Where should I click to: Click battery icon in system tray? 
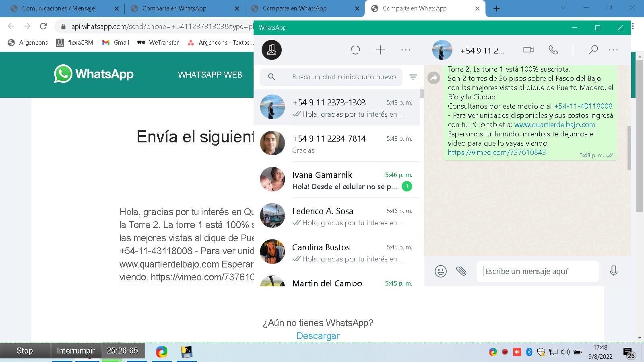578,352
